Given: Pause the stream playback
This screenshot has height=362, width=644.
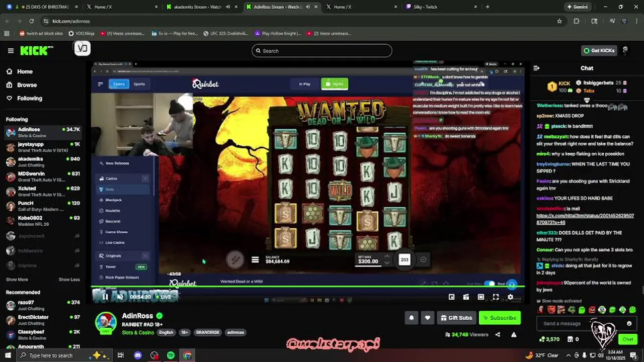Looking at the screenshot, I should point(105,297).
